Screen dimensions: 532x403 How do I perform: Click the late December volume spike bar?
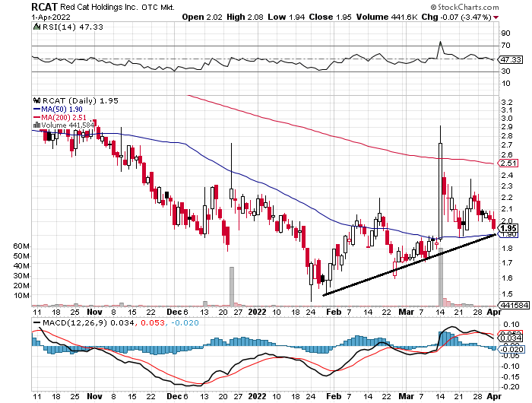[x=232, y=287]
